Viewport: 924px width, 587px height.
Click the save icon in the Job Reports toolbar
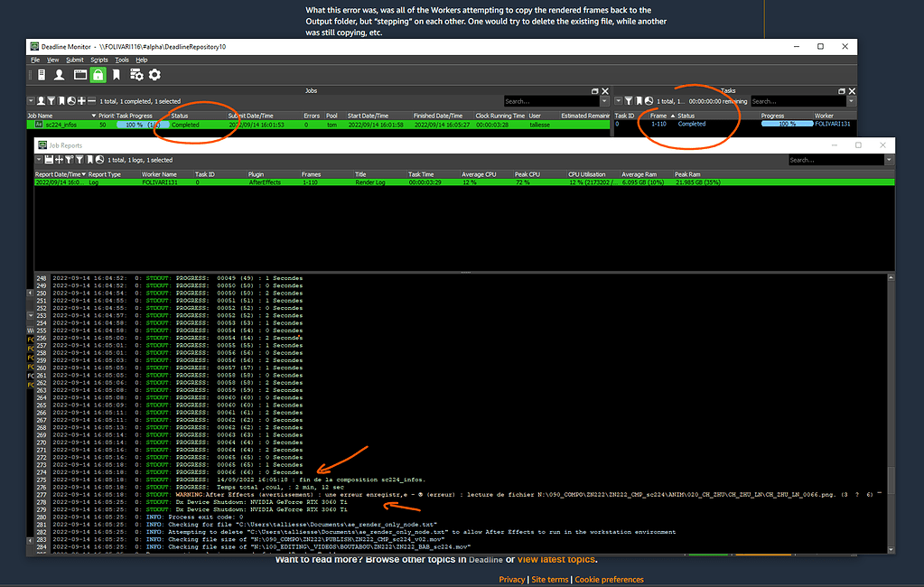48,160
